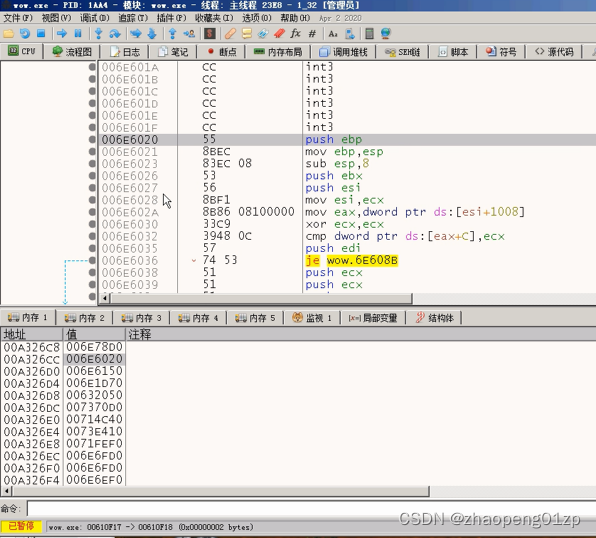Viewport: 596px width, 538px height.
Task: Select the 监视 1 tab
Action: [x=312, y=317]
